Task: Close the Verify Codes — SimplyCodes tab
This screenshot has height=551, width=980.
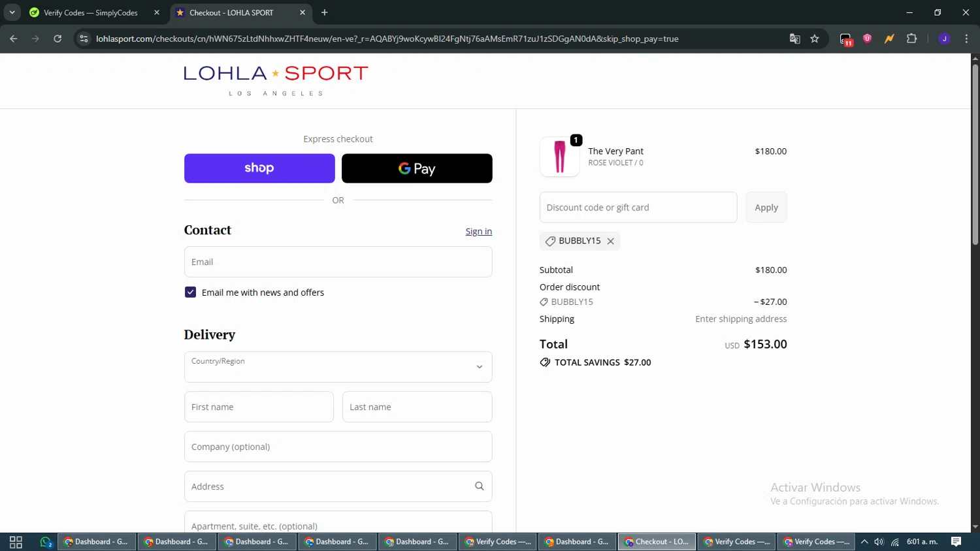Action: [x=157, y=12]
